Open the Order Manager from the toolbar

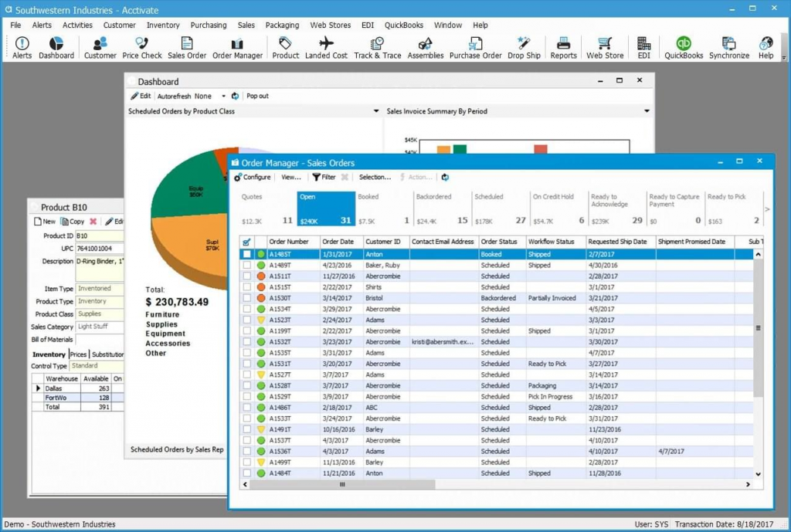click(x=237, y=46)
